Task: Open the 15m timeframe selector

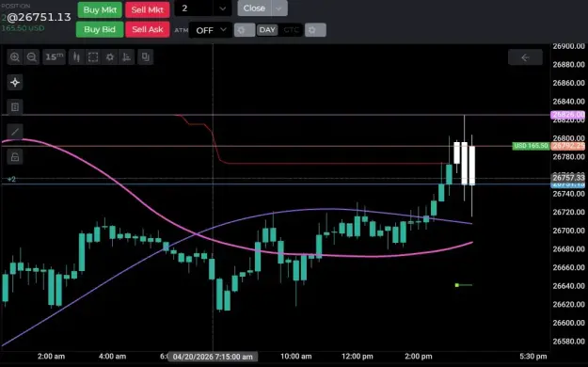Action: coord(54,57)
